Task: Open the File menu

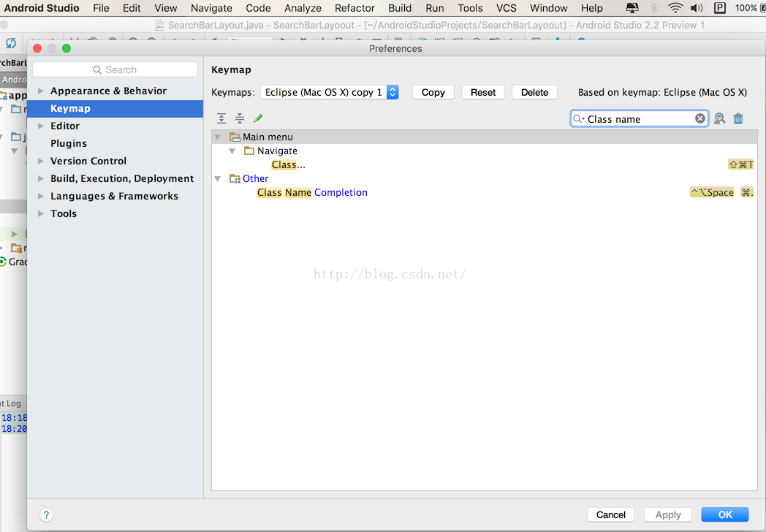Action: 101,8
